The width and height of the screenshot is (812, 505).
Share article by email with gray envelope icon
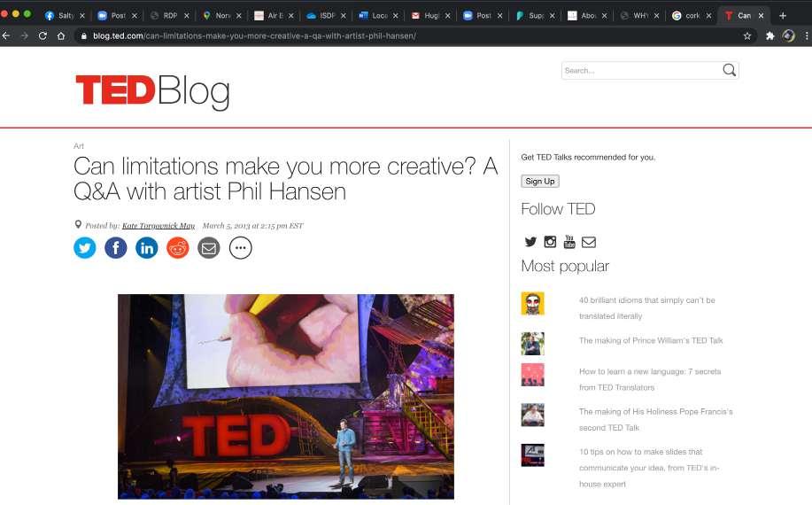(209, 248)
